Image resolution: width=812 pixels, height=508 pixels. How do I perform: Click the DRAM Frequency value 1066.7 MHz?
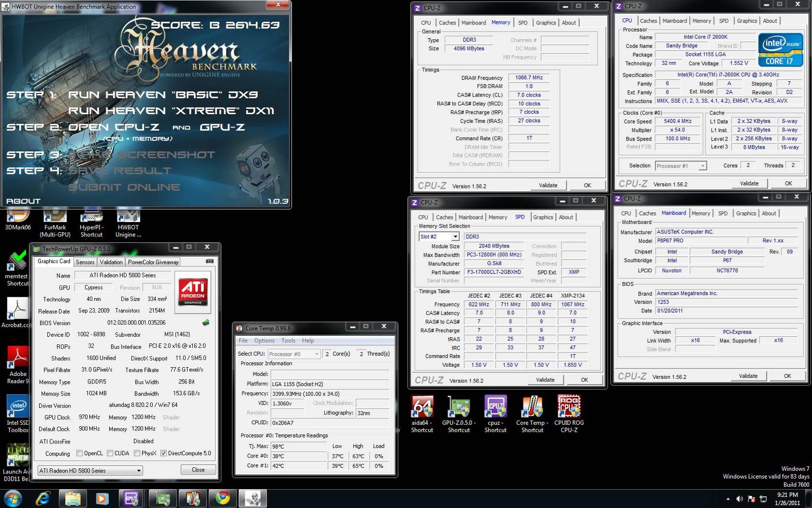coord(529,78)
